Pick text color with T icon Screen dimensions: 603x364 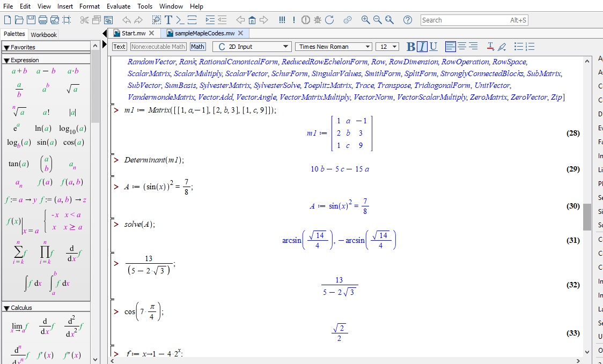(x=490, y=47)
